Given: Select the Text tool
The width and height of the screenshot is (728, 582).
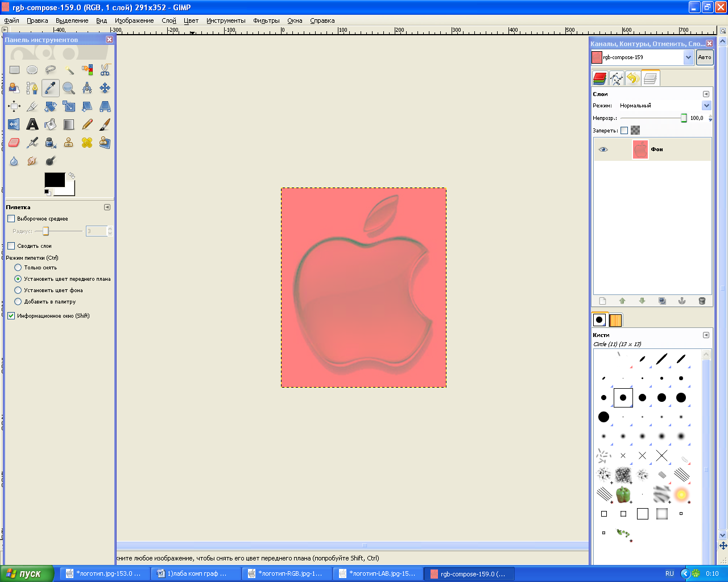Looking at the screenshot, I should [x=32, y=124].
